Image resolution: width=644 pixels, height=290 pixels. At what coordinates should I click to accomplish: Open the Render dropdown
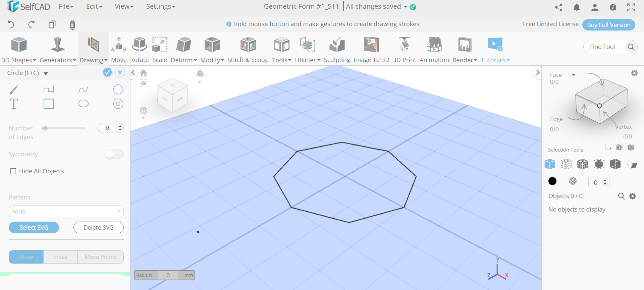(x=465, y=50)
